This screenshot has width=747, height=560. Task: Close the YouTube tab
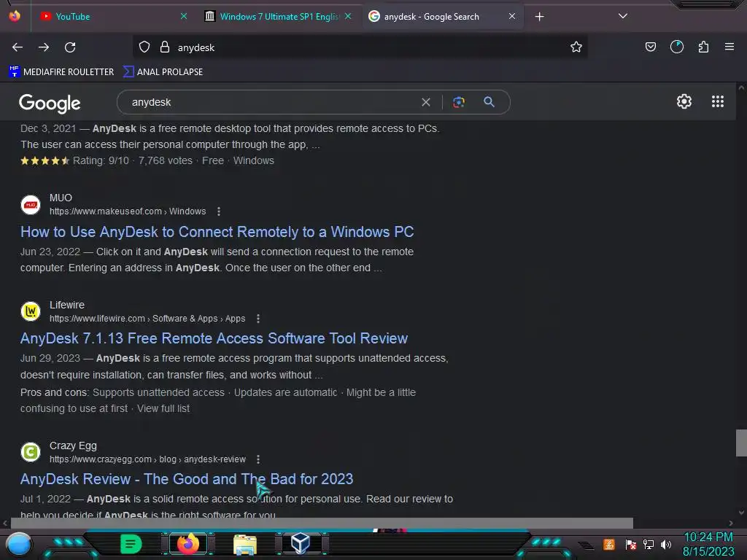(184, 17)
